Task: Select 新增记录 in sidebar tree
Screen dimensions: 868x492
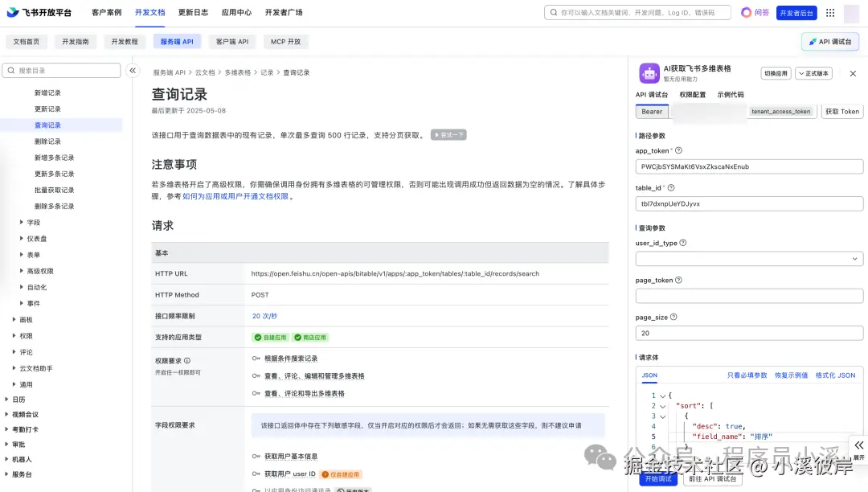Action: [47, 93]
